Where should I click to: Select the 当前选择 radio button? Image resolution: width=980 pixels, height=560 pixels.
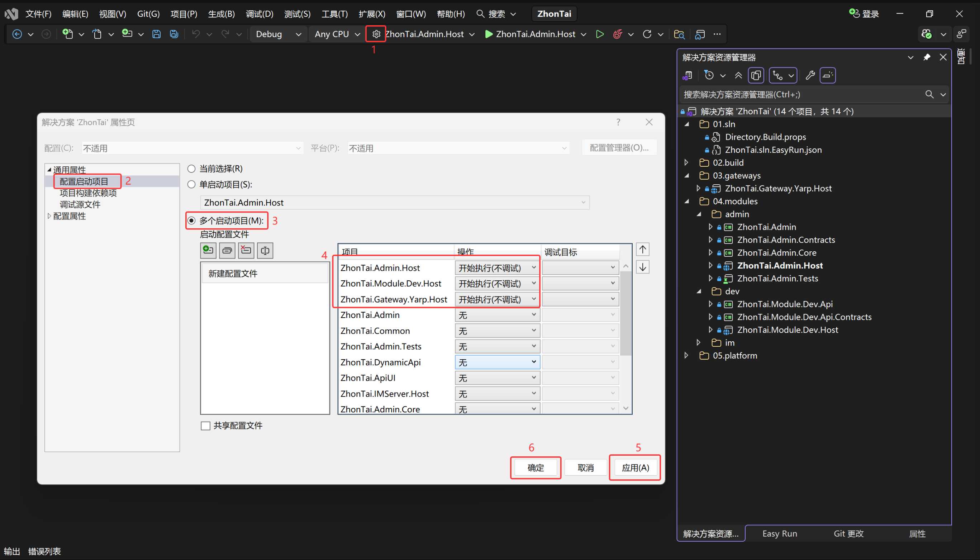click(x=191, y=169)
